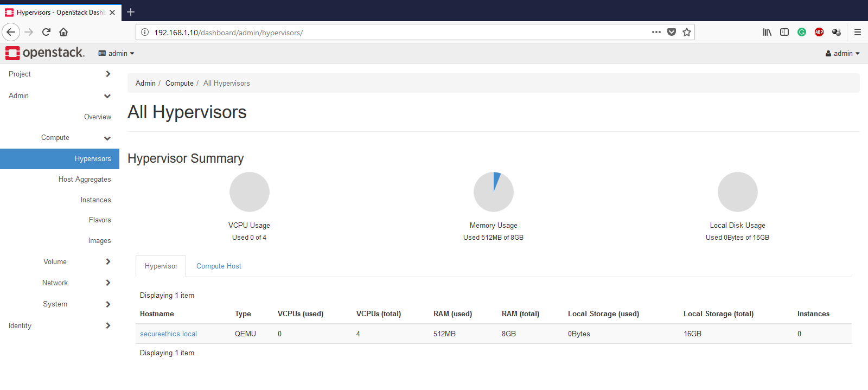Go to browser home page icon
The height and width of the screenshot is (390, 868).
(x=63, y=32)
